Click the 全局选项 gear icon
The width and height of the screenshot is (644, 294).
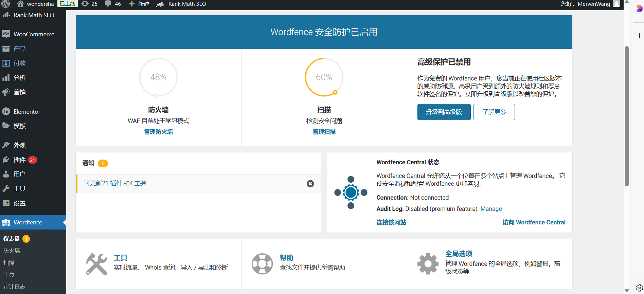pyautogui.click(x=428, y=264)
